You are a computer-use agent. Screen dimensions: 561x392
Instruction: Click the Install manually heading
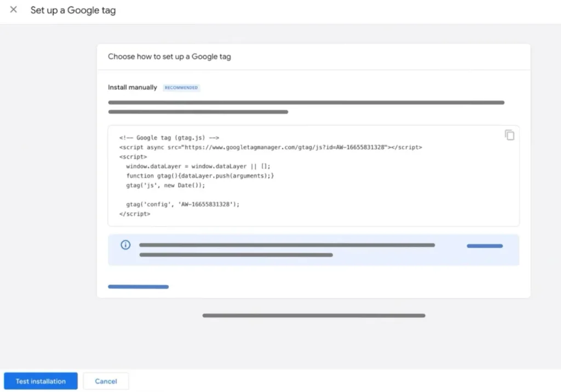(133, 87)
